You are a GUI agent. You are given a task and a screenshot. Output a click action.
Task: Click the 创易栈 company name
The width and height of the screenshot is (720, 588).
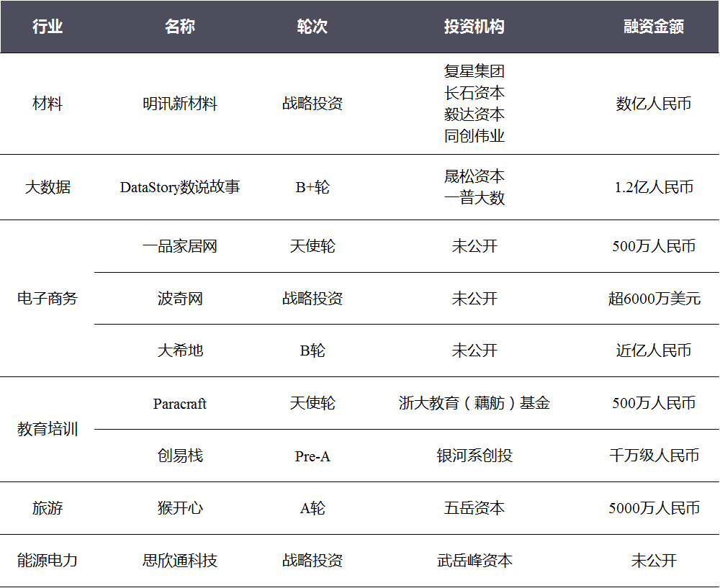pos(179,456)
